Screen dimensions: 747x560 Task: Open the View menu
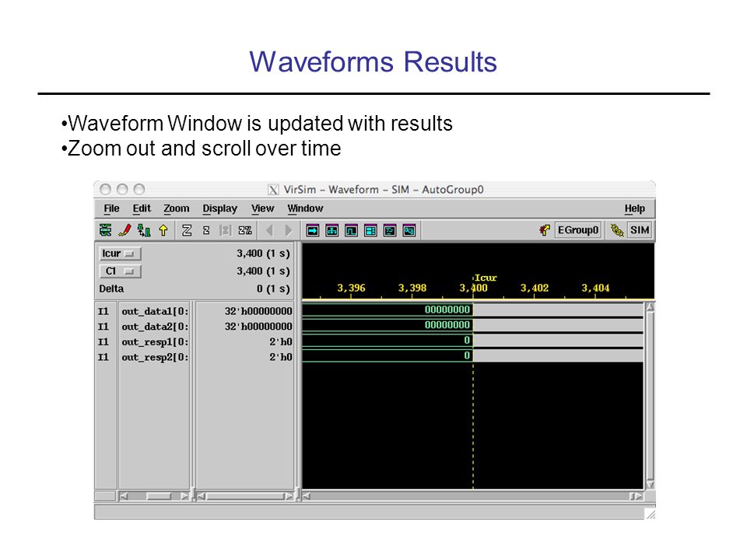coord(262,208)
